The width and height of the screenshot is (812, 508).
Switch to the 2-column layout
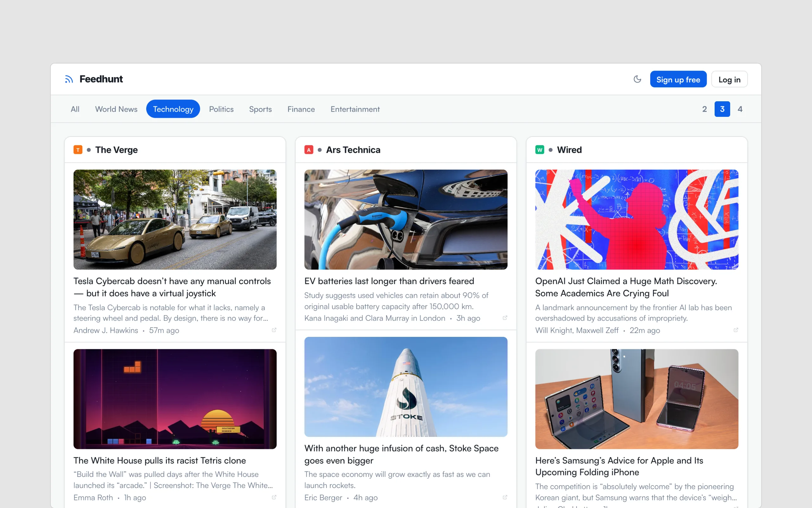pos(704,109)
